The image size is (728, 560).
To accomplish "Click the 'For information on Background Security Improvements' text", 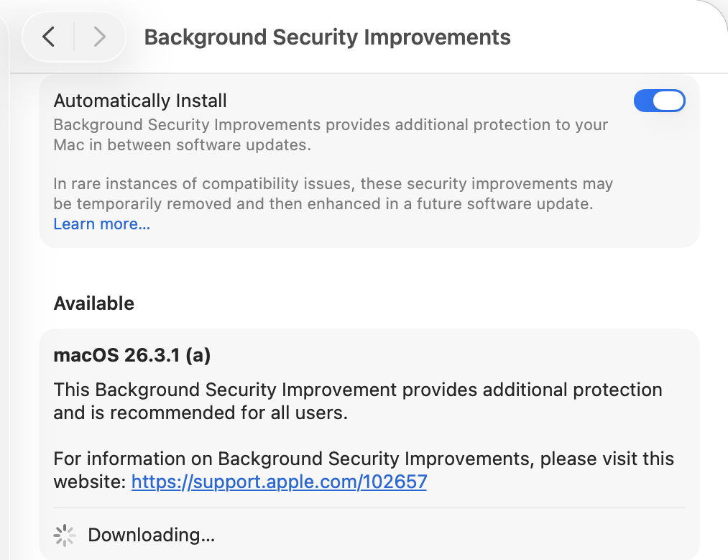I will 363,458.
